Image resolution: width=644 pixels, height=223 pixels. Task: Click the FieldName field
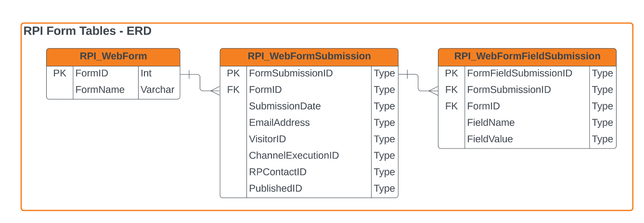[491, 123]
